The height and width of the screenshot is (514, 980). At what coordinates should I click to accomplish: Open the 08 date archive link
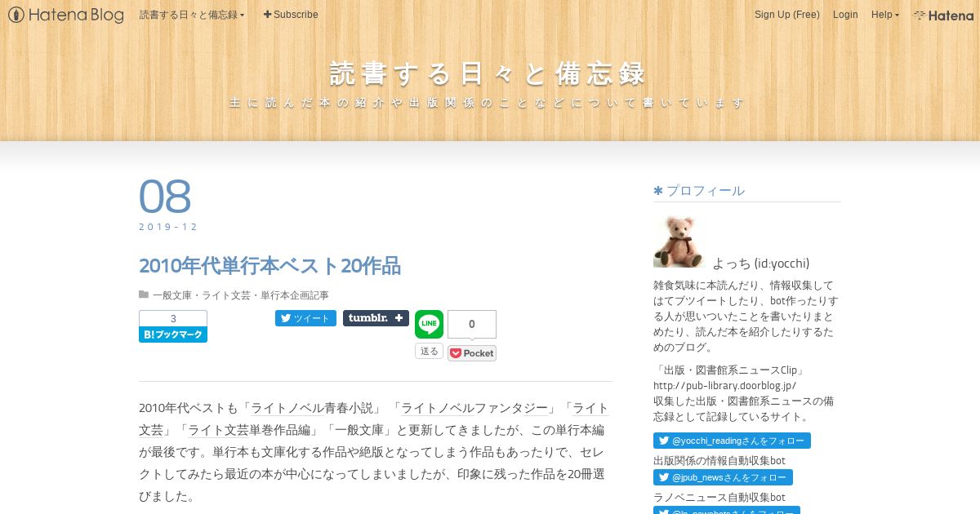[165, 197]
